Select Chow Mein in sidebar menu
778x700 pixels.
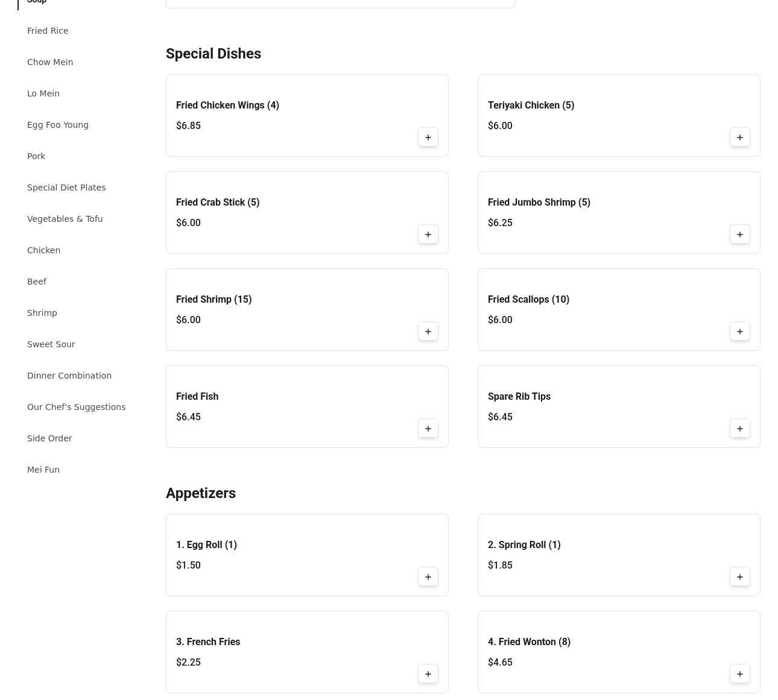tap(50, 62)
